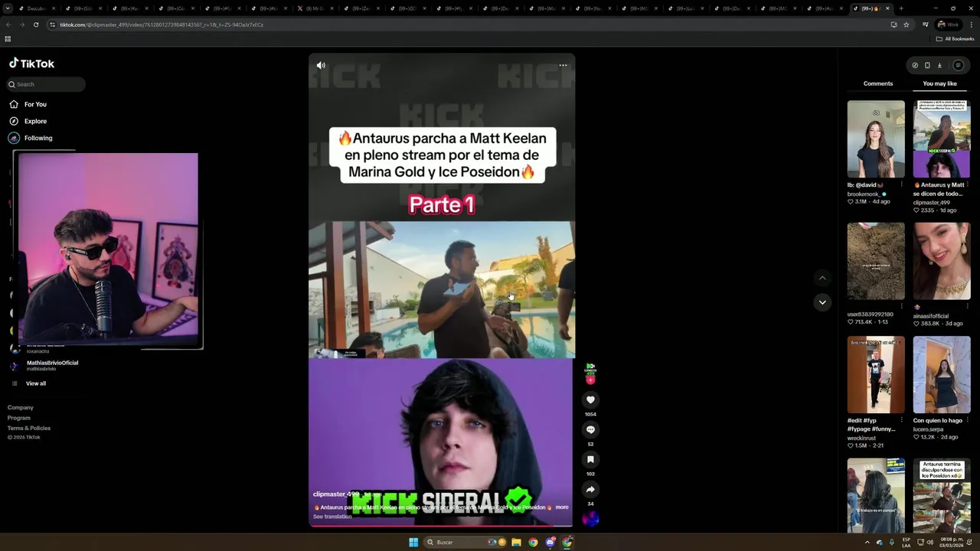Bookmark the video with 102 saves

[x=590, y=459]
